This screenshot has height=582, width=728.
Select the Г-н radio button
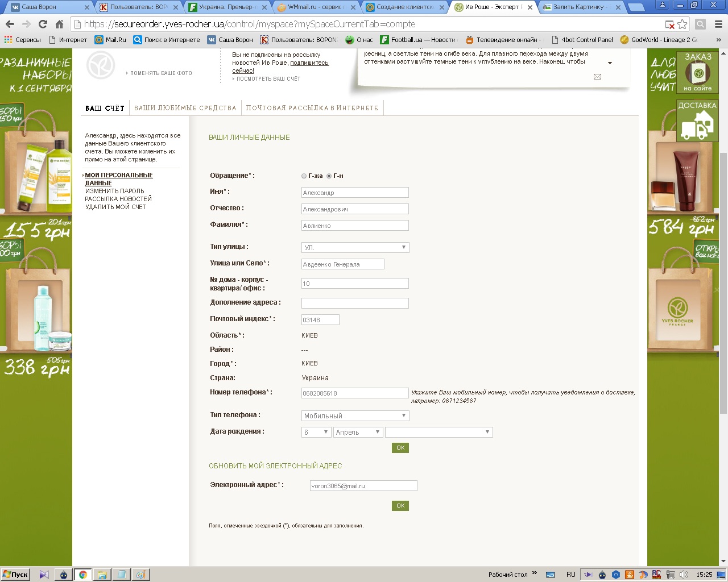click(329, 176)
